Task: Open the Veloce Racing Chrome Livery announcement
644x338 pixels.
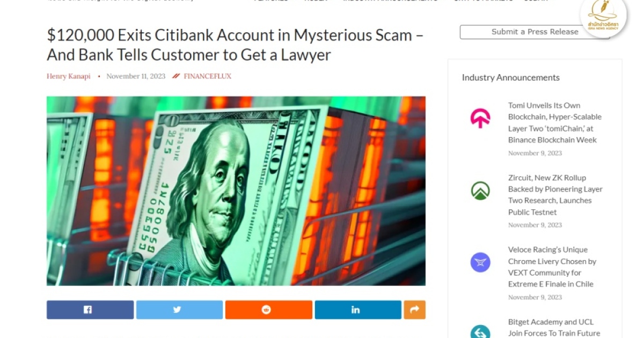Action: [552, 267]
